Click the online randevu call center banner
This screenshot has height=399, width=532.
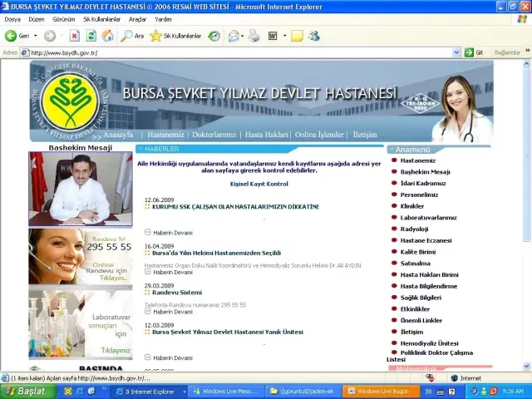point(81,257)
